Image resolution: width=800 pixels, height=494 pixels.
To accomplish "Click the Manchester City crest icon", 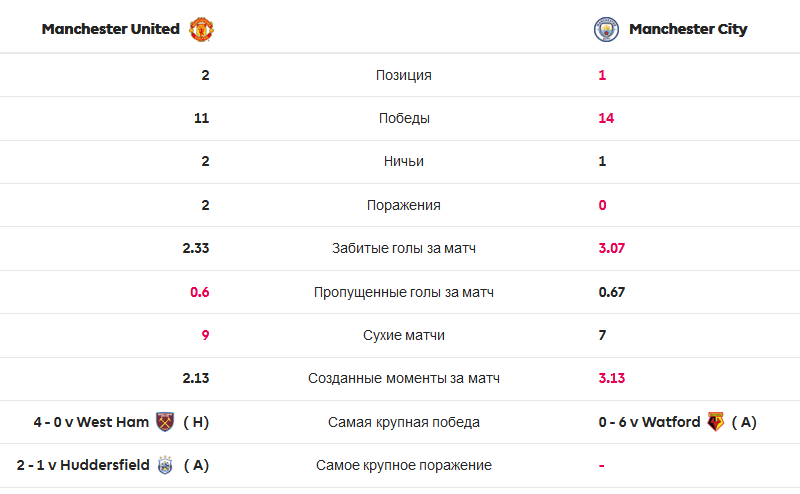I will (606, 29).
